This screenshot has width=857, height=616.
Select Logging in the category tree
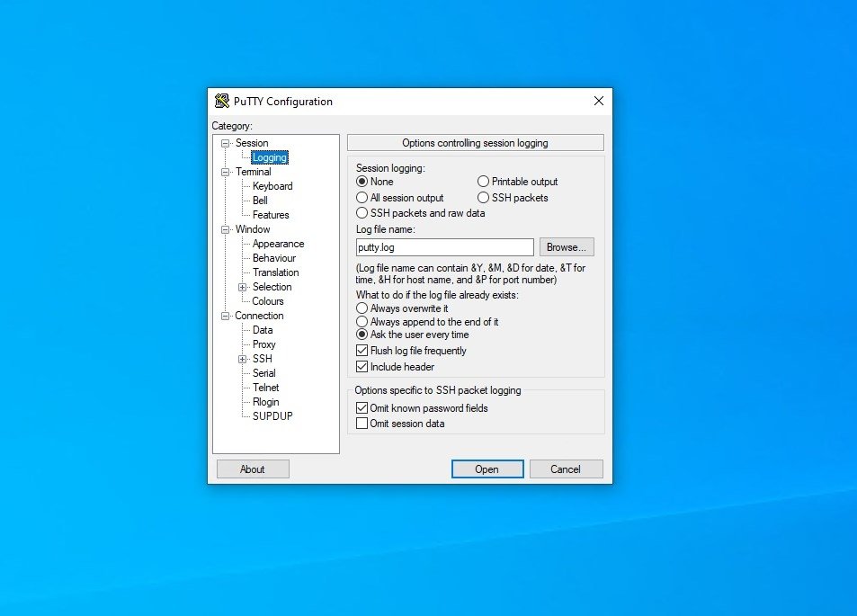pyautogui.click(x=270, y=157)
